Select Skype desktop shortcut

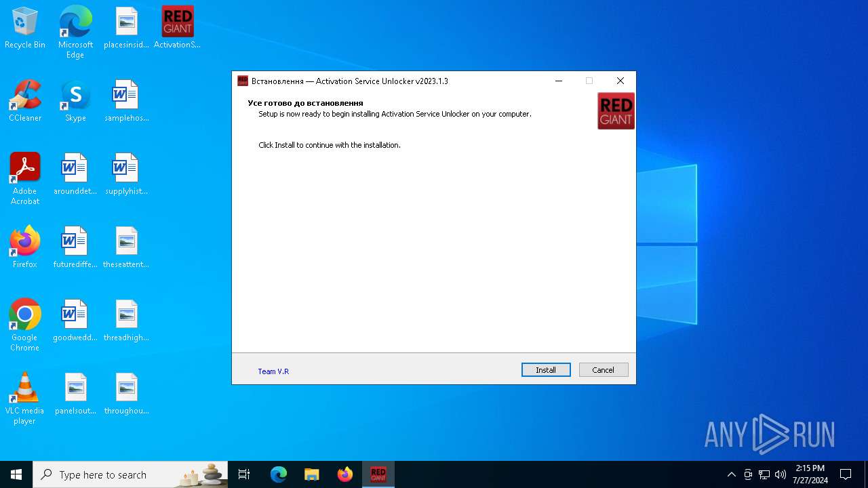coord(75,101)
